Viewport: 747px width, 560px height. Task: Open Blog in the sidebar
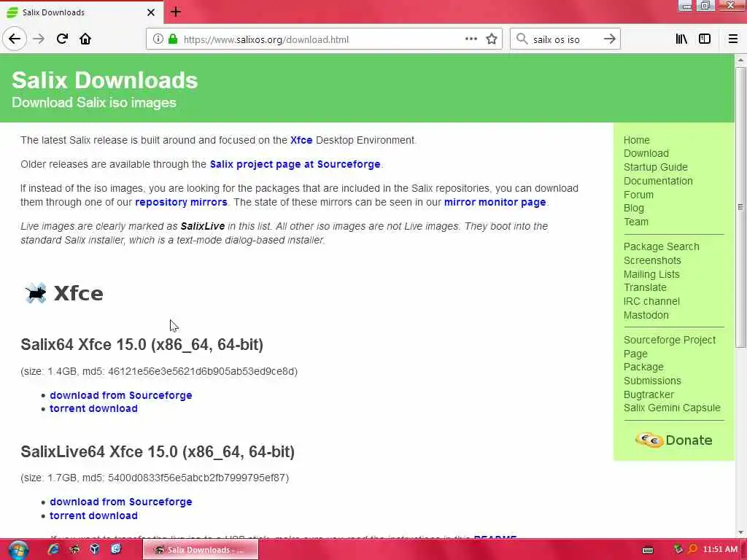[x=634, y=208]
